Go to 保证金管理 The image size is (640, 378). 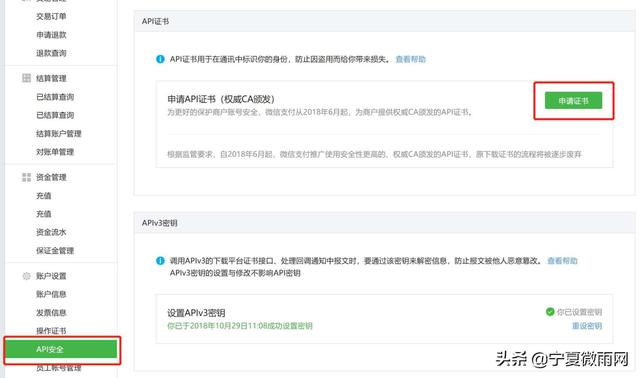55,251
